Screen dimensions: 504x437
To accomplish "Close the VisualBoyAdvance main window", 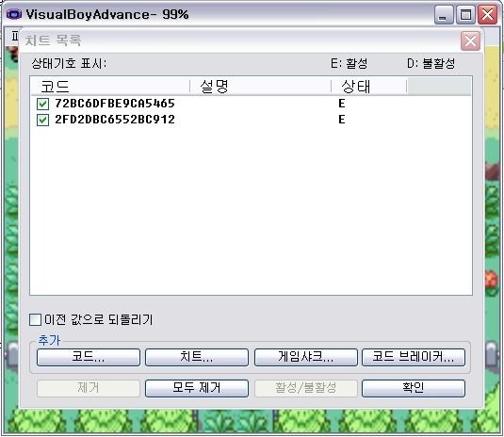I will (x=488, y=15).
